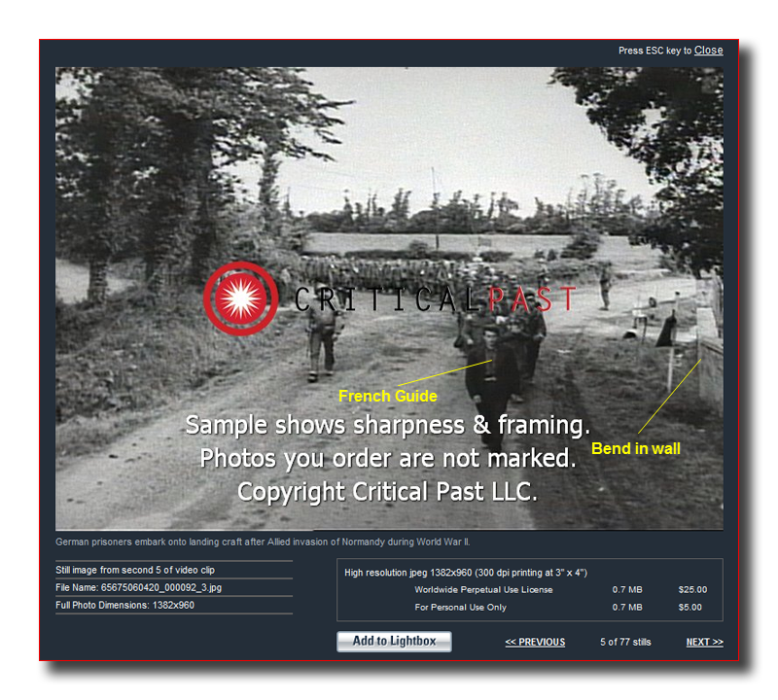Screen dimensions: 778x700
Task: Click the German prisoners caption text
Action: pos(263,542)
